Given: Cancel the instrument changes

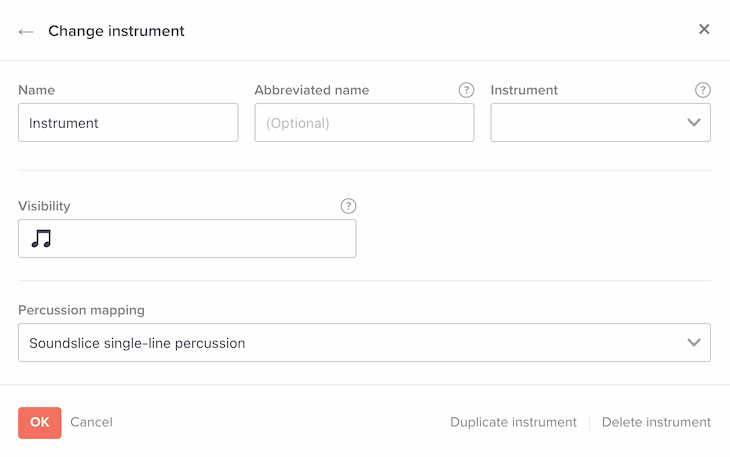Looking at the screenshot, I should pyautogui.click(x=91, y=422).
